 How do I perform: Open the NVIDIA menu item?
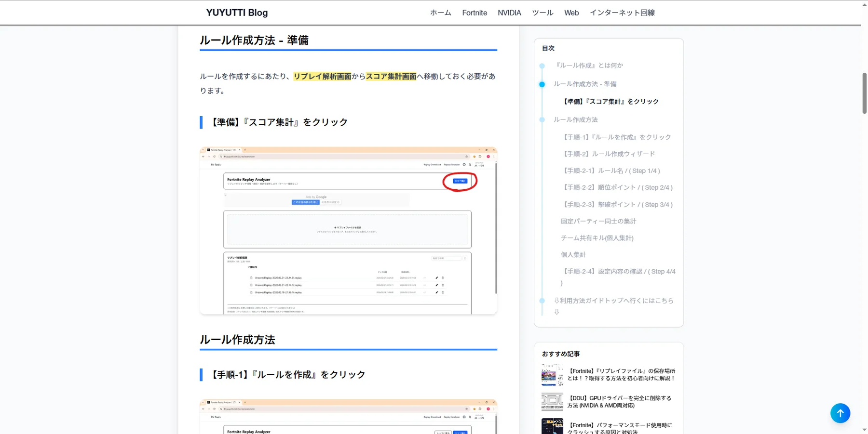(509, 13)
